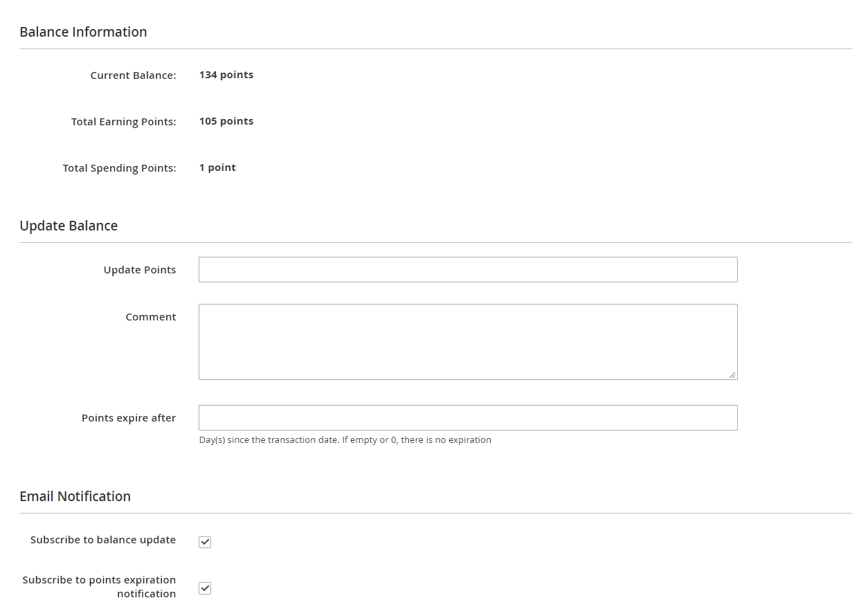Click the Update Points label

(x=140, y=270)
